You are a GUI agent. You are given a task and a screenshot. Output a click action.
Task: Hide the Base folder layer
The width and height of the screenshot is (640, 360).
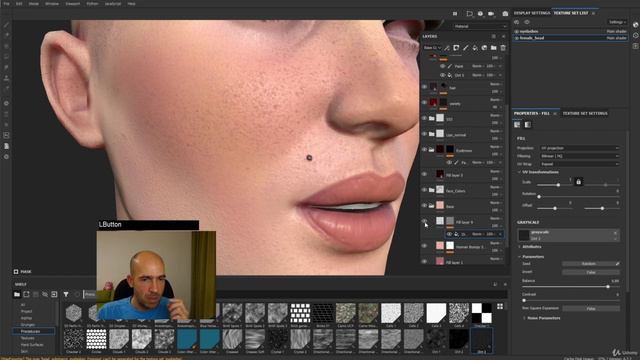pyautogui.click(x=424, y=206)
